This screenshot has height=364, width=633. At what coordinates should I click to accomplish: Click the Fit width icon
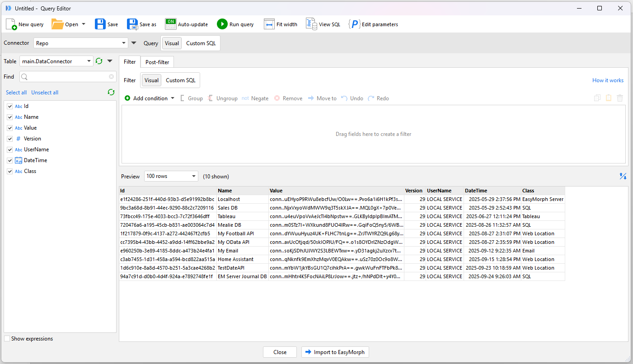coord(269,24)
